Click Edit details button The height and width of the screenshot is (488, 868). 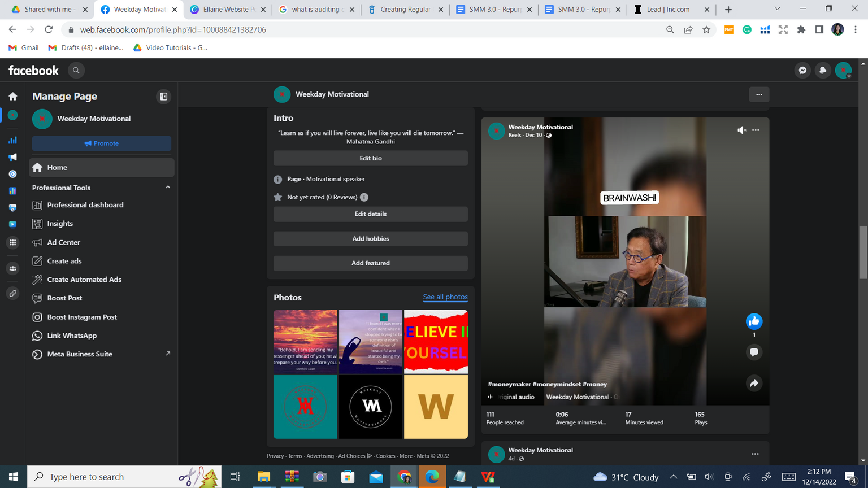pyautogui.click(x=371, y=214)
